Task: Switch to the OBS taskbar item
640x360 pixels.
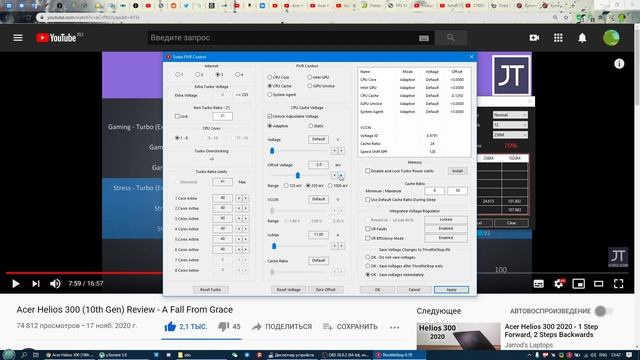Action: point(346,355)
